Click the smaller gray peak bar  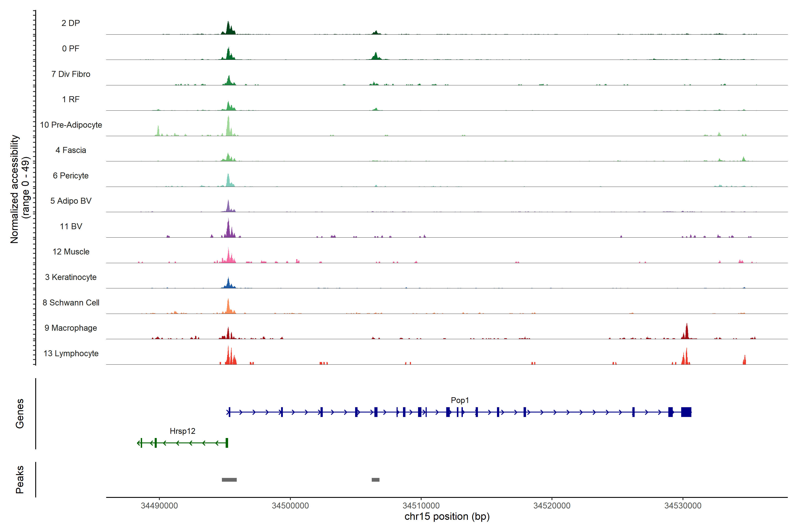coord(376,480)
